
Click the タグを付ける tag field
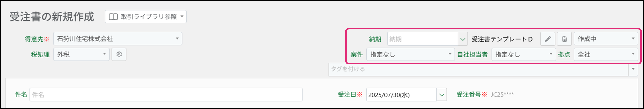[x=478, y=69]
